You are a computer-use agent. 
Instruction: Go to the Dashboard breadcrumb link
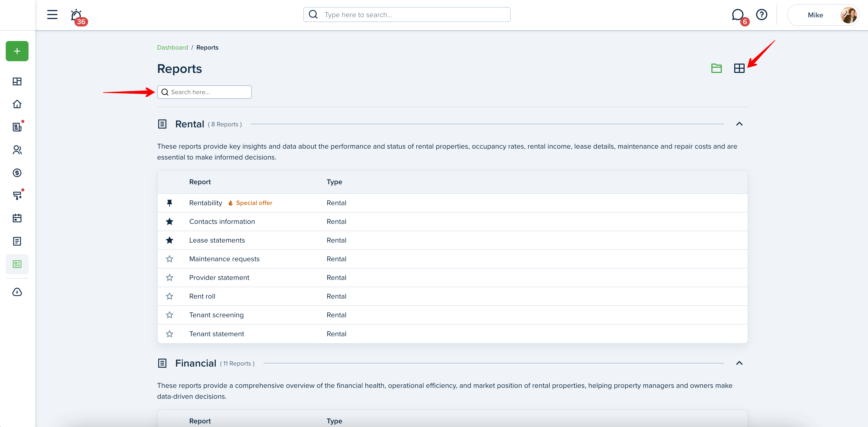coord(172,47)
